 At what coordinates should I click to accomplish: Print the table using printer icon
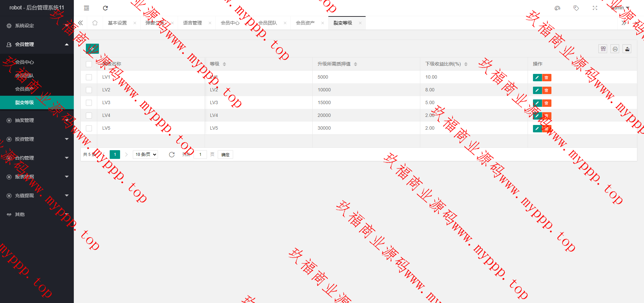pos(615,49)
